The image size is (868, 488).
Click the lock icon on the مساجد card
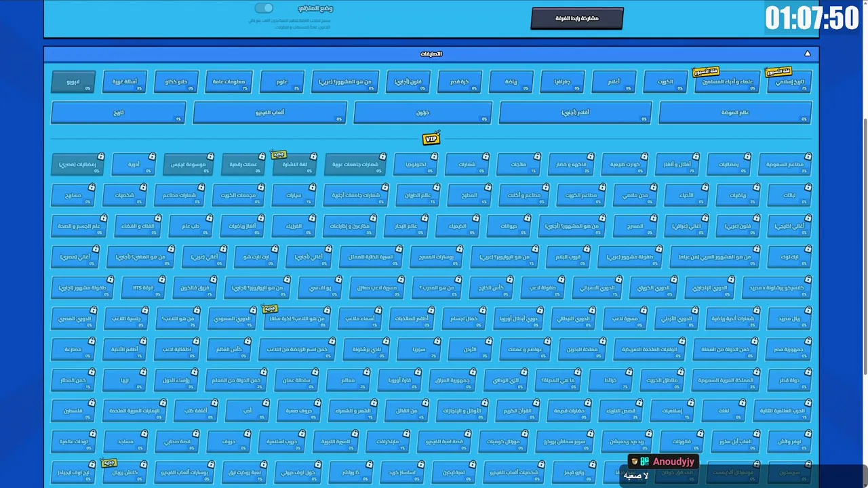(144, 434)
